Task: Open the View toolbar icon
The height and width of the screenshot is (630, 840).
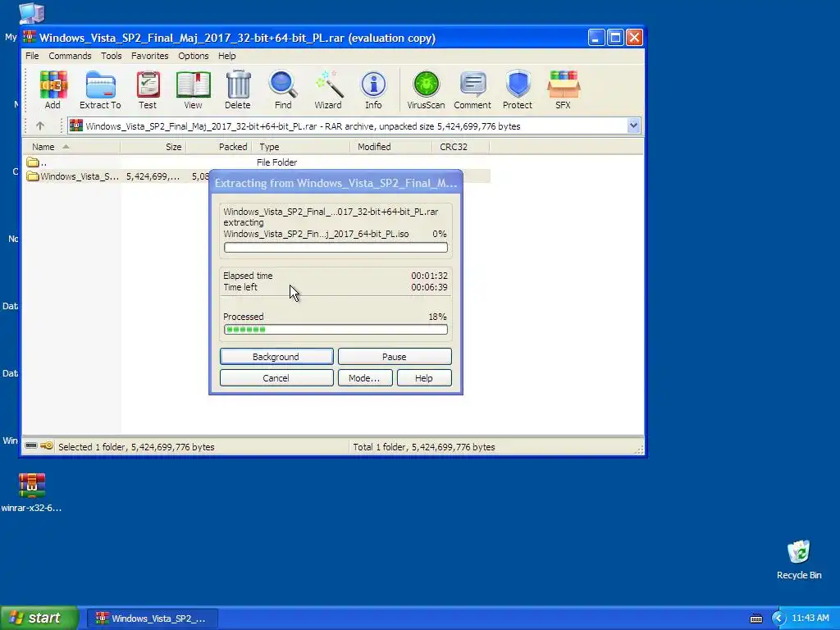Action: [193, 89]
